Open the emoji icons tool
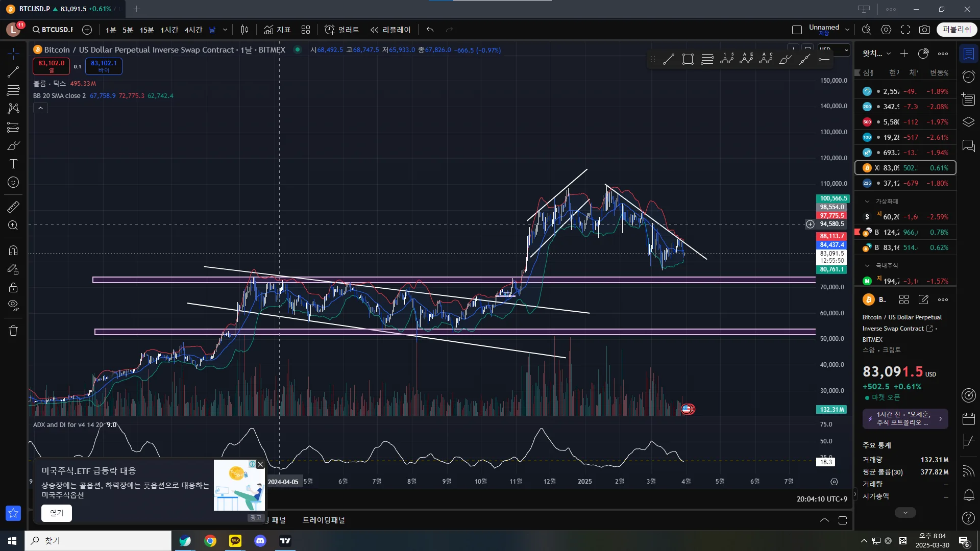 click(13, 182)
